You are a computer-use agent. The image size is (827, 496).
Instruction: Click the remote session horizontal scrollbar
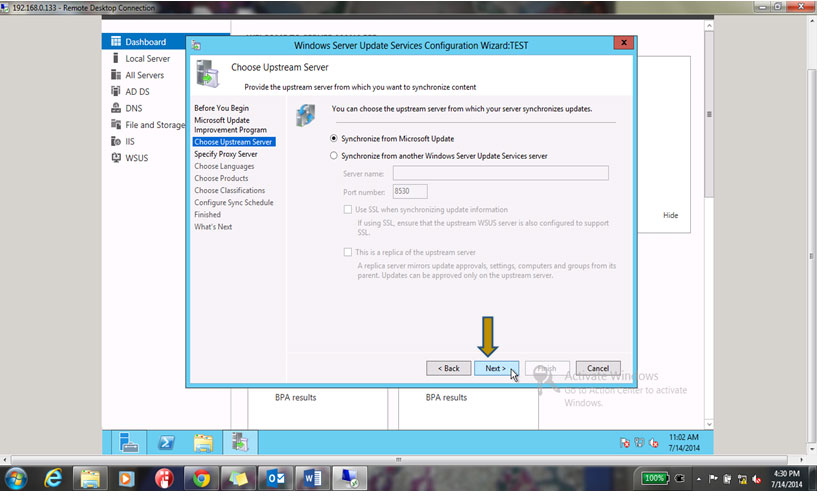(399, 460)
